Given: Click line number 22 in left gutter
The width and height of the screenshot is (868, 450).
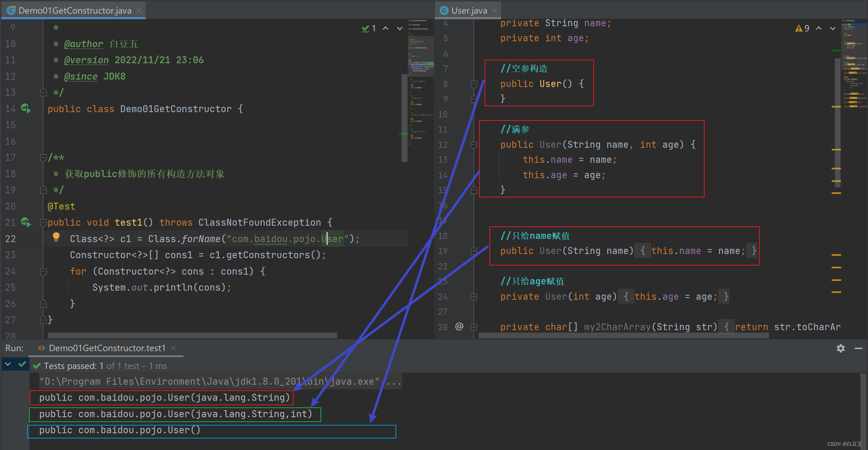Looking at the screenshot, I should [10, 239].
